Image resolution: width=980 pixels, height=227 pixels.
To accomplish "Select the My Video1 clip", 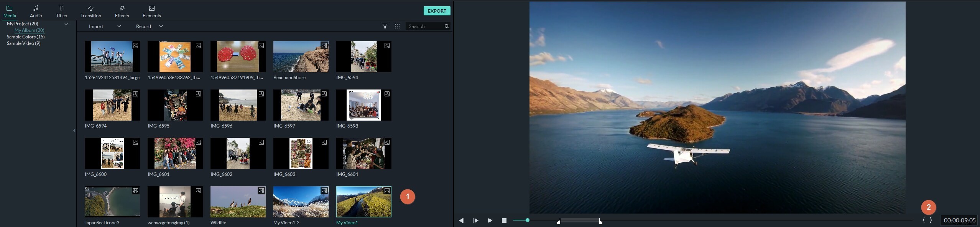I will click(364, 202).
